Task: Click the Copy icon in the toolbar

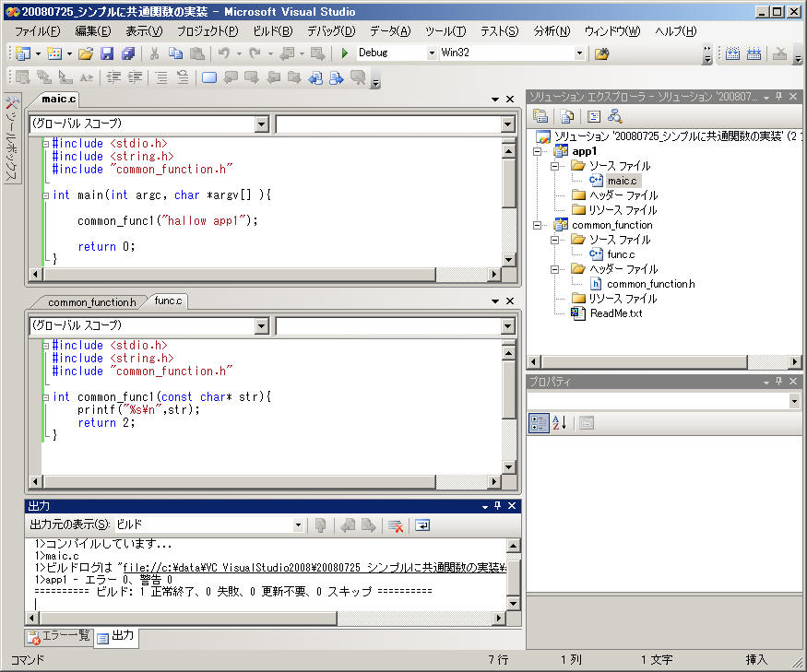Action: 175,53
